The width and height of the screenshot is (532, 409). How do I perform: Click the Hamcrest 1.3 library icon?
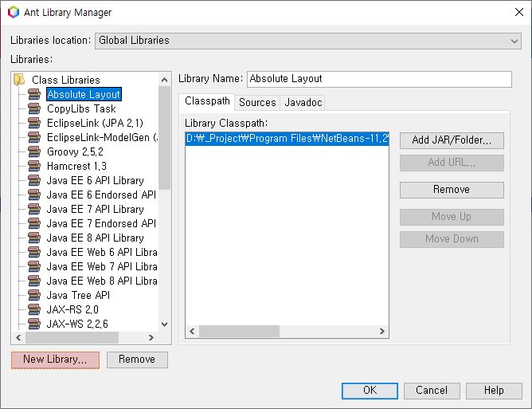(34, 166)
